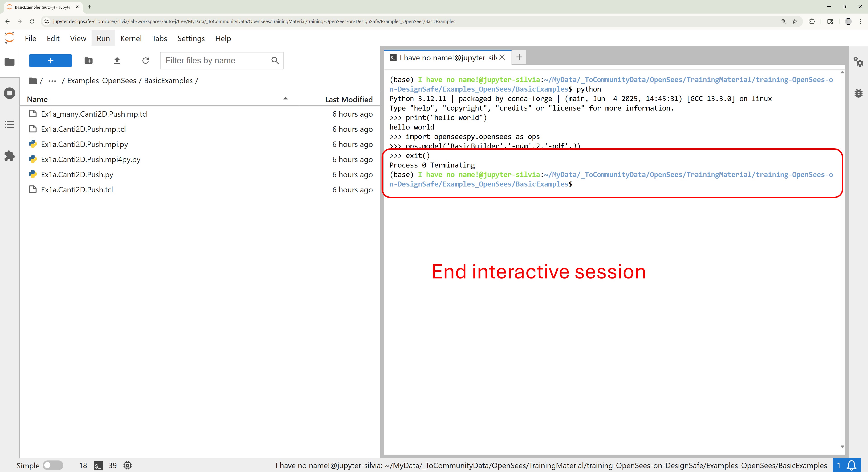Screen dimensions: 868x472
Task: Go to Examples_OpenSees breadcrumb folder
Action: (101, 80)
